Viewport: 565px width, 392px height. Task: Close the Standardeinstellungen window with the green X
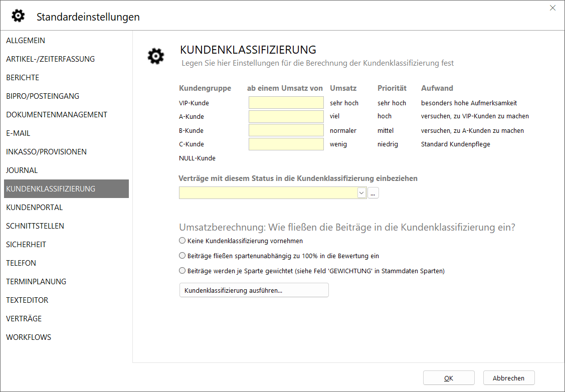coord(552,8)
